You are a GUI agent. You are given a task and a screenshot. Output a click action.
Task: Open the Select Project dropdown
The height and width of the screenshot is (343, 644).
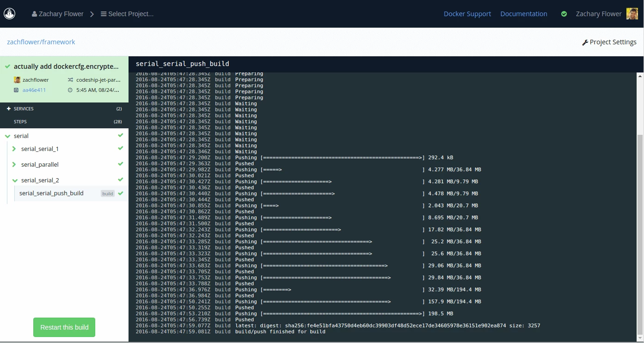[x=127, y=14]
